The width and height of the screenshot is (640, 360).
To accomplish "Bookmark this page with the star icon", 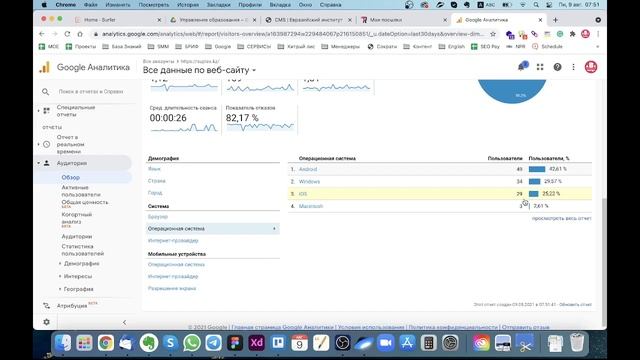I will pos(493,34).
